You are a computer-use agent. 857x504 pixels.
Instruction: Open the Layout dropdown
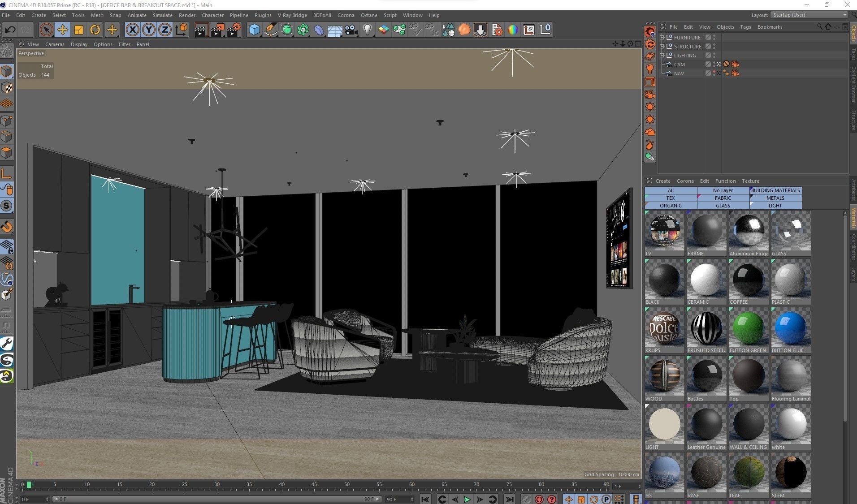[809, 15]
